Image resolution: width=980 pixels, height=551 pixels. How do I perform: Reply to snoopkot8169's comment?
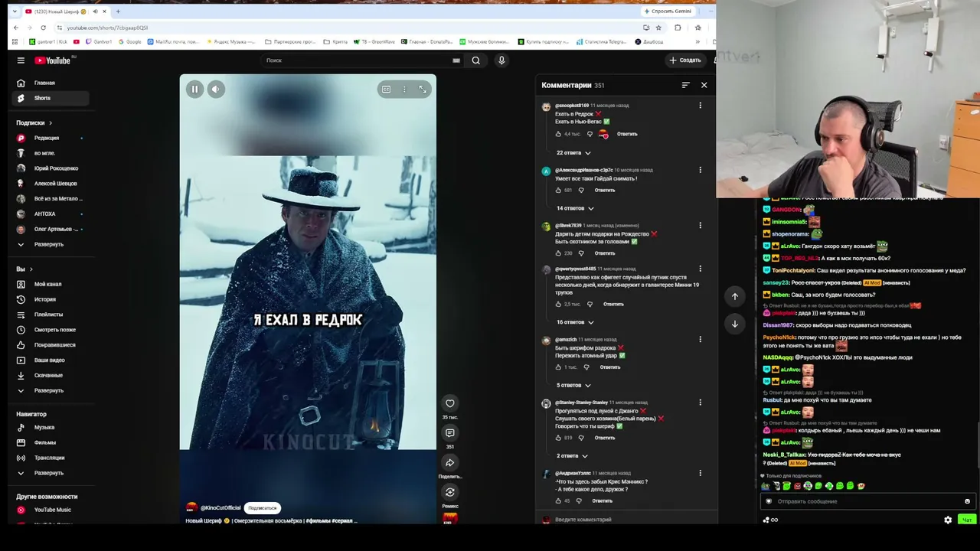(x=627, y=134)
